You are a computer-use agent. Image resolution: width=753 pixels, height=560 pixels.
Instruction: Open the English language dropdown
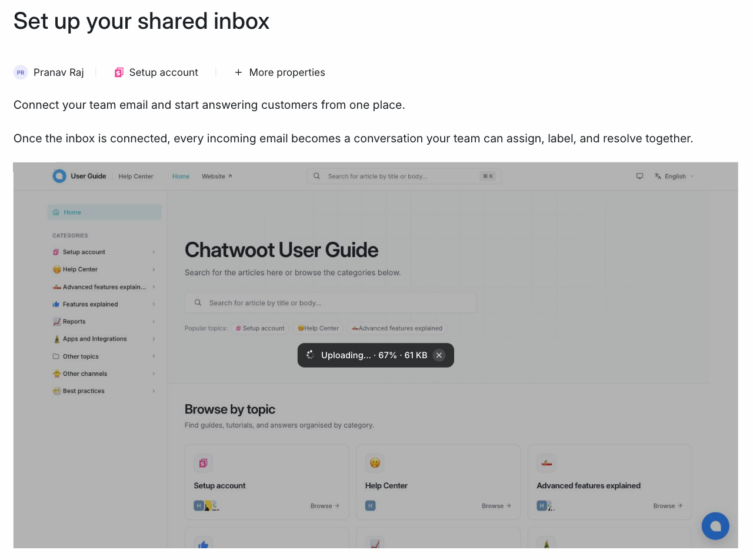coord(674,176)
